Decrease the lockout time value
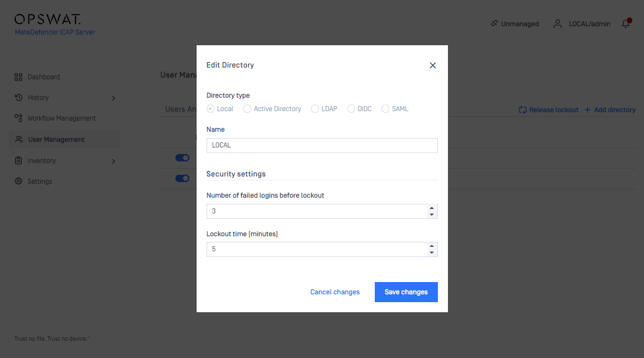The height and width of the screenshot is (358, 644). [x=432, y=252]
